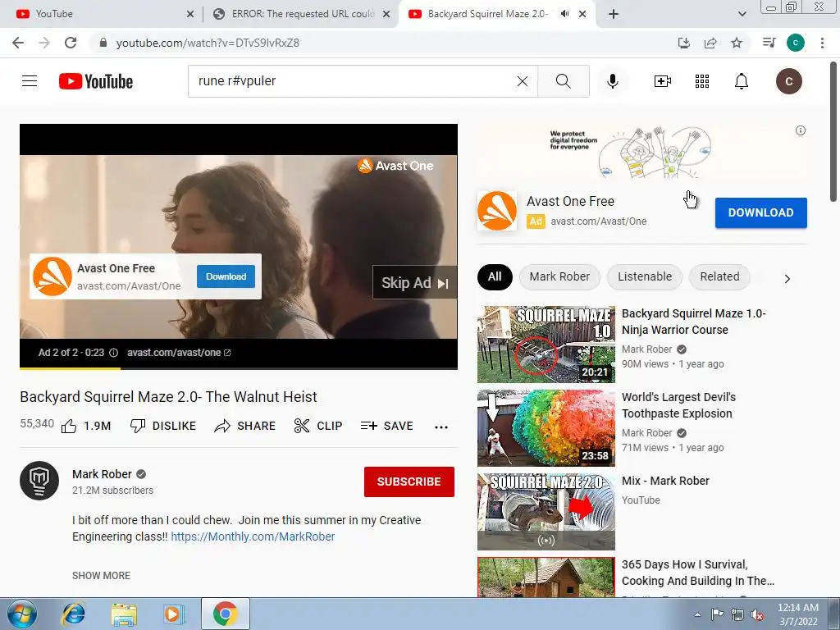Open the YouTube hamburger guide menu
This screenshot has height=630, width=840.
click(x=30, y=81)
